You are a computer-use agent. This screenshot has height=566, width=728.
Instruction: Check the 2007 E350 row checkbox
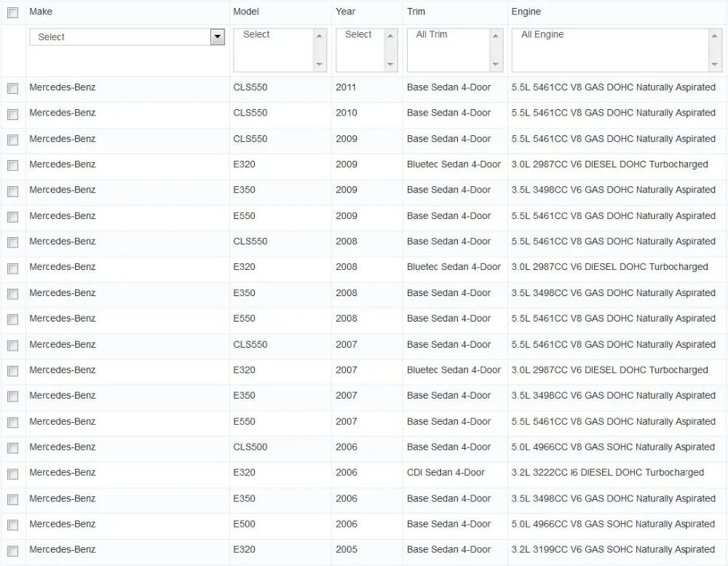13,396
